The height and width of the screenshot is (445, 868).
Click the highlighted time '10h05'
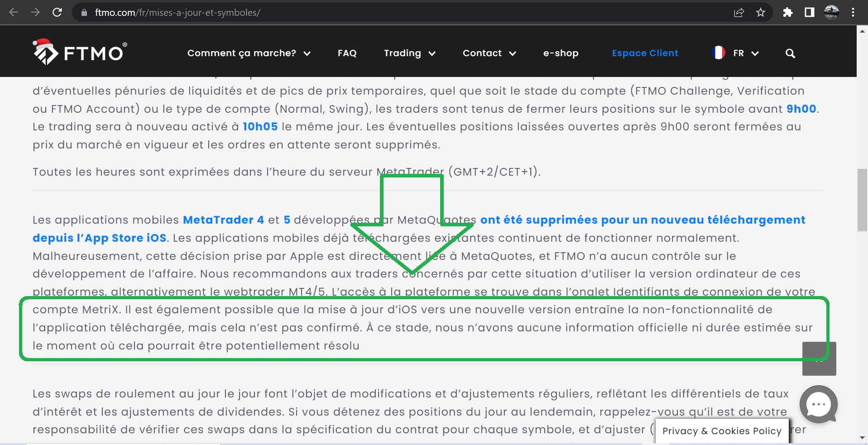(260, 127)
